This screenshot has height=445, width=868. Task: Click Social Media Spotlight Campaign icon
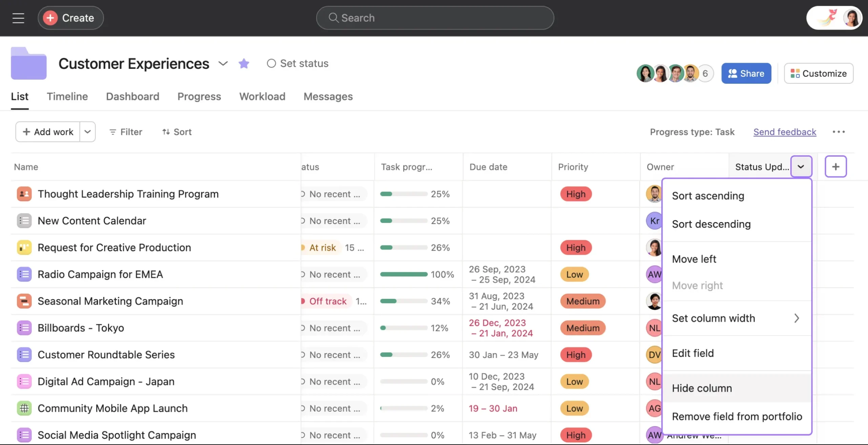coord(24,435)
